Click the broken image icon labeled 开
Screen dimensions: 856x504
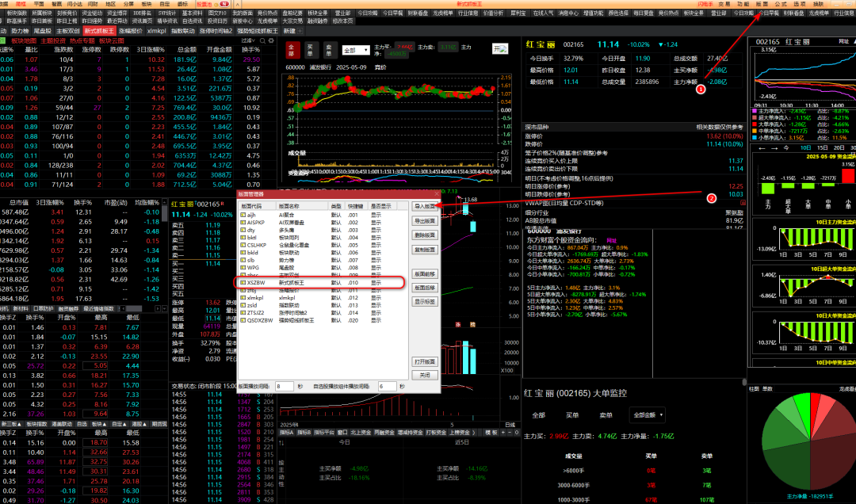[500, 48]
